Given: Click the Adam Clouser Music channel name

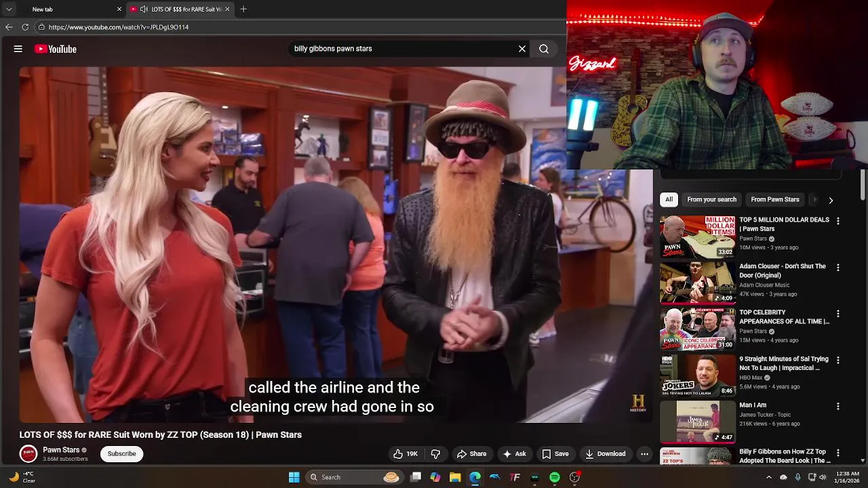Looking at the screenshot, I should pos(764,285).
